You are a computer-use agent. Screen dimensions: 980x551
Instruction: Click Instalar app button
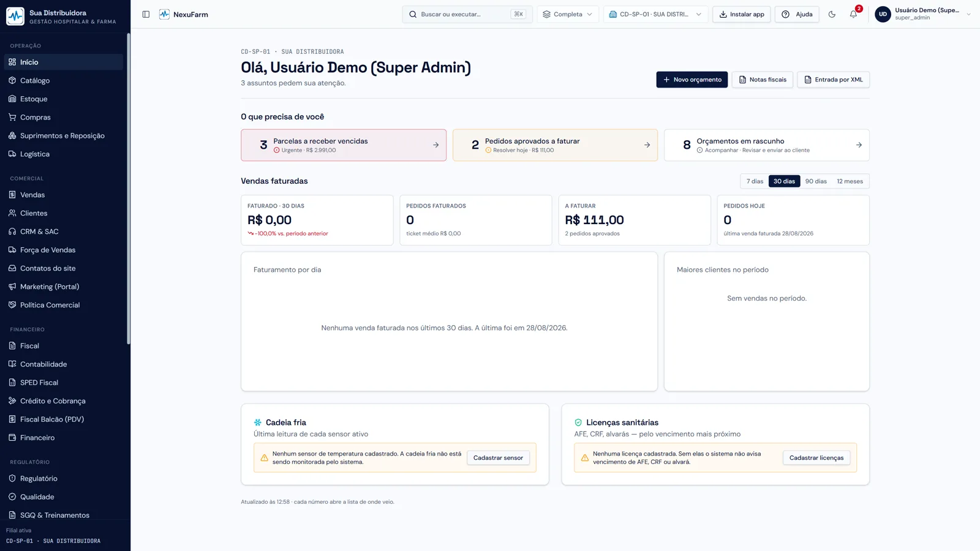[x=742, y=14]
